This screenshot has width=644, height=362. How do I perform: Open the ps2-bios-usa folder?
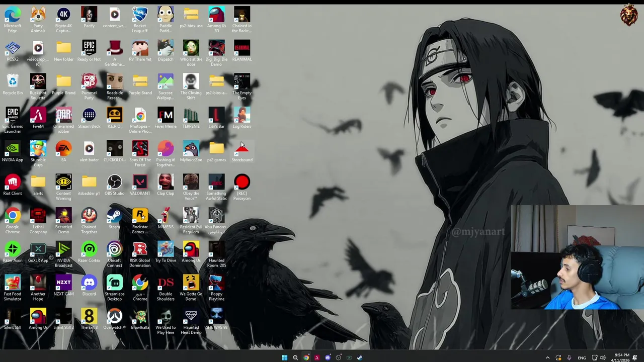(191, 18)
